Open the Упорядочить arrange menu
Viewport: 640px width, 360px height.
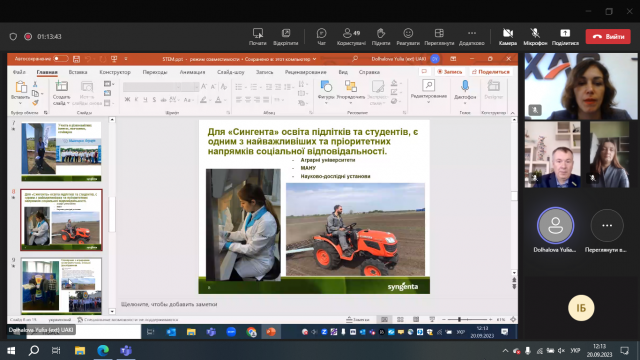pos(351,91)
